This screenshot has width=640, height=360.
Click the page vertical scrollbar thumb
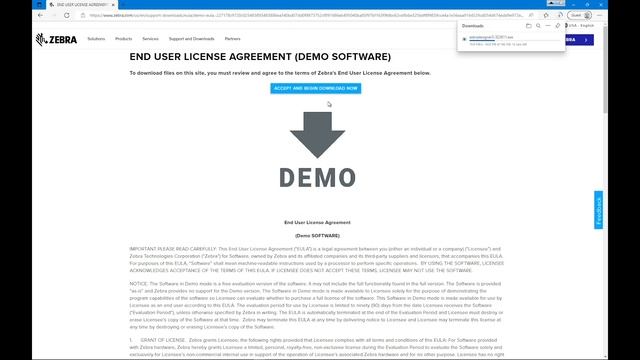click(605, 69)
